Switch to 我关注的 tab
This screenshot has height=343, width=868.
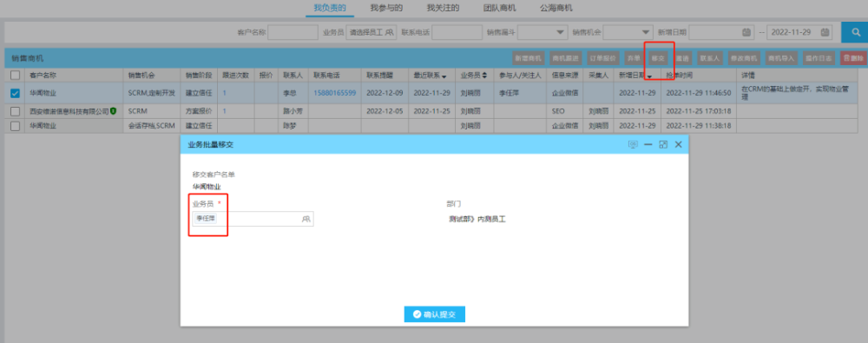pyautogui.click(x=443, y=8)
